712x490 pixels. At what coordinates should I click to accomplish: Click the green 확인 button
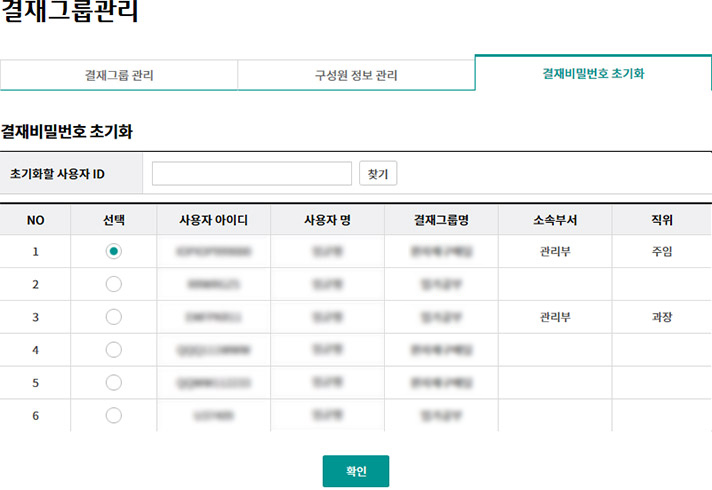(356, 471)
